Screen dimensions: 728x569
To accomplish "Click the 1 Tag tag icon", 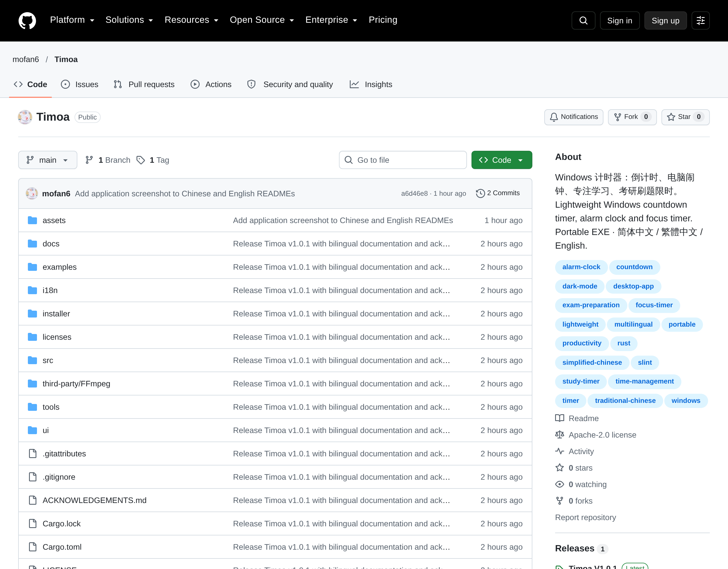I will 141,160.
